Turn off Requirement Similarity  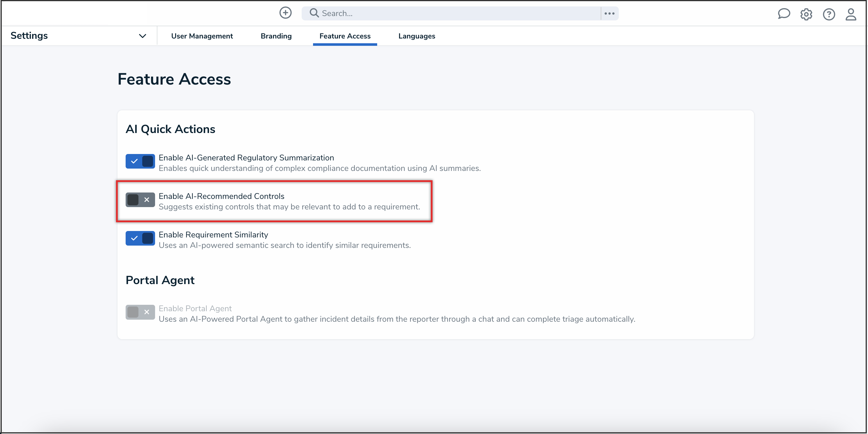point(140,238)
